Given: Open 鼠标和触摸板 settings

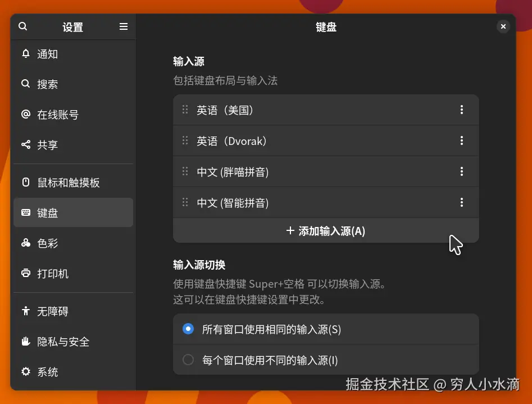Looking at the screenshot, I should (73, 183).
